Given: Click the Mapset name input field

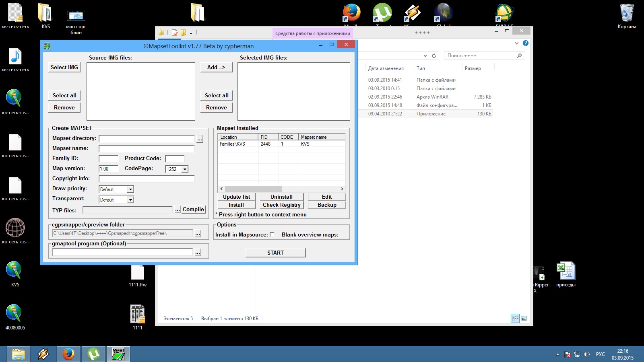Looking at the screenshot, I should (147, 149).
